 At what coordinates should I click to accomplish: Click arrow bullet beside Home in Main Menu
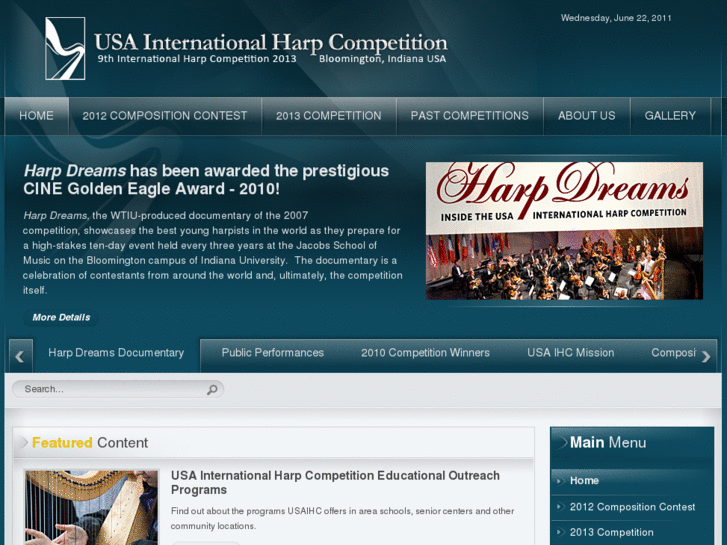[x=561, y=481]
